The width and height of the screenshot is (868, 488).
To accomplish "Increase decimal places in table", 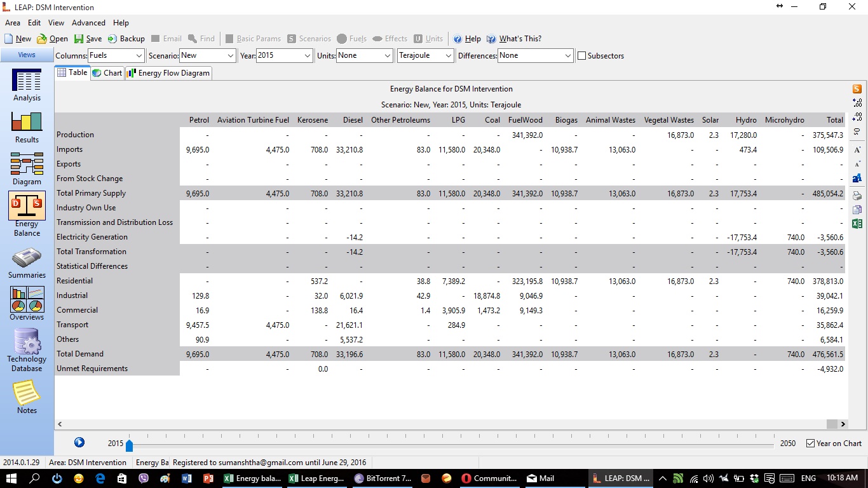I will (x=857, y=103).
